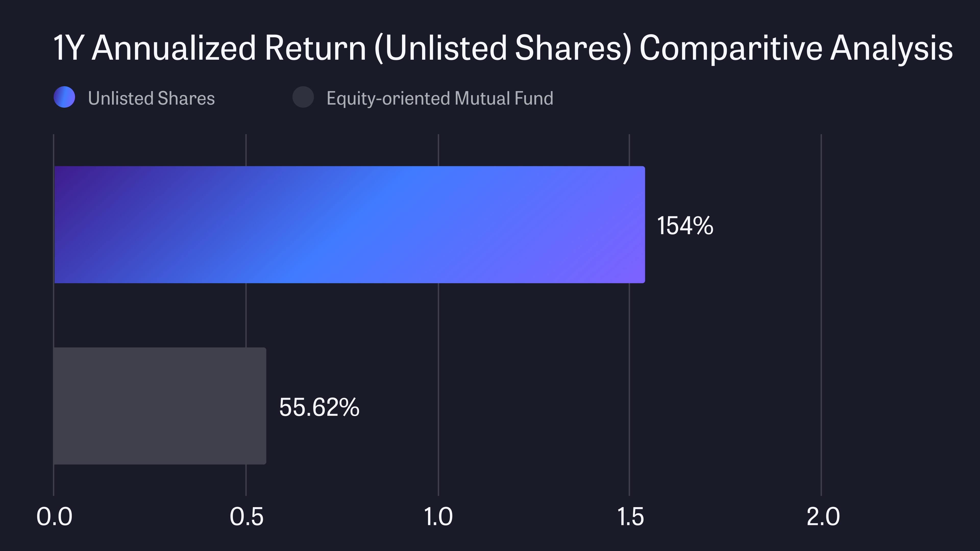980x551 pixels.
Task: Click the Unlisted Shares gradient legend circle
Action: pyautogui.click(x=64, y=97)
